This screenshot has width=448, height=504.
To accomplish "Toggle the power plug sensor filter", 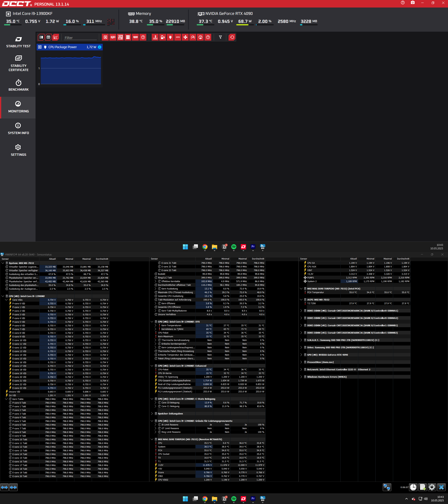I will pos(170,37).
